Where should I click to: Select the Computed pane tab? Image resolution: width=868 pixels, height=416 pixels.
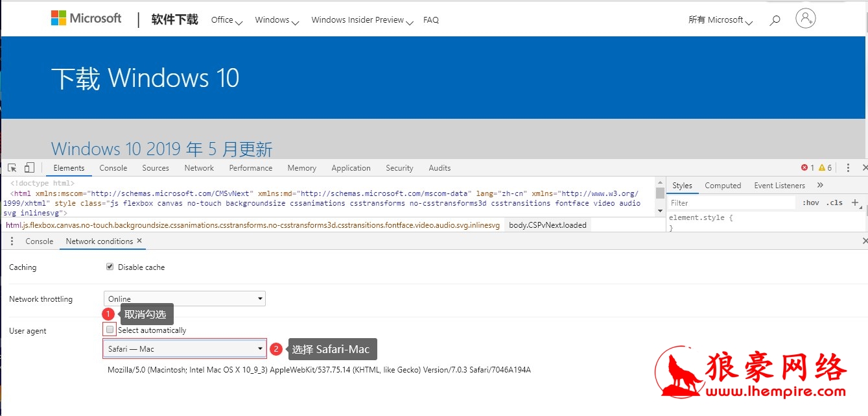click(x=723, y=185)
